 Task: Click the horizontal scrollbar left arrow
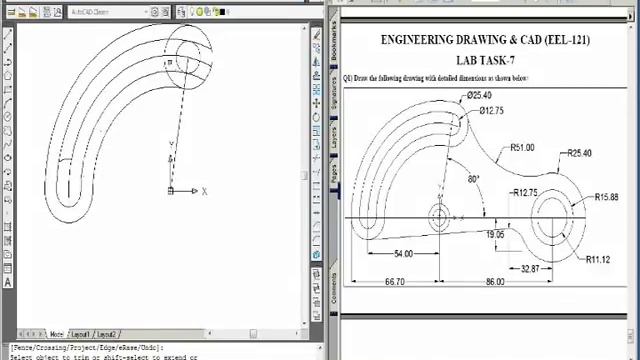pos(210,334)
